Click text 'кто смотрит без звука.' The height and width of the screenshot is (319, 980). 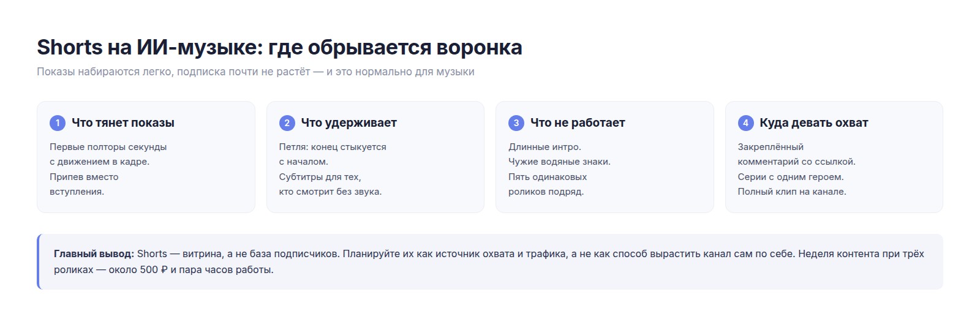coord(330,192)
